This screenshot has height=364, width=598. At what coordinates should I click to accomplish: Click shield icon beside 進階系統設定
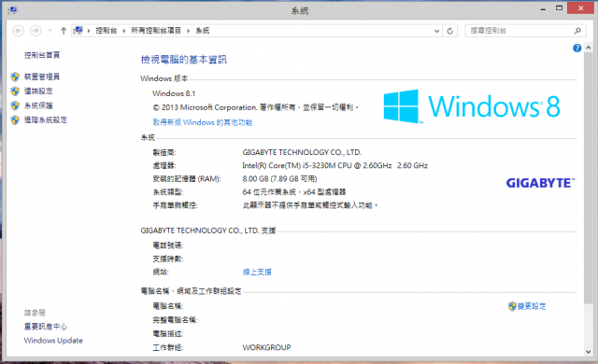point(15,120)
